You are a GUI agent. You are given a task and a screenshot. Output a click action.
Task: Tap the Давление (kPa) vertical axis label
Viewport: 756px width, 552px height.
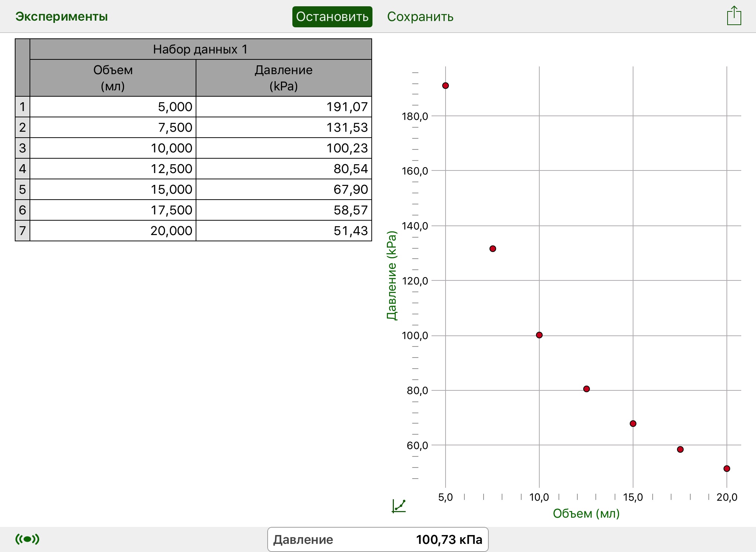click(x=392, y=275)
